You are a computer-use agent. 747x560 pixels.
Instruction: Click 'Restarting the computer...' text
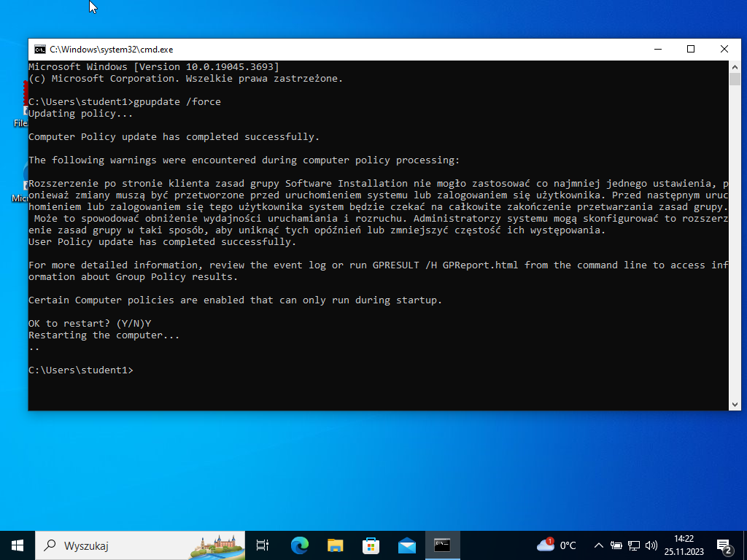click(x=104, y=335)
